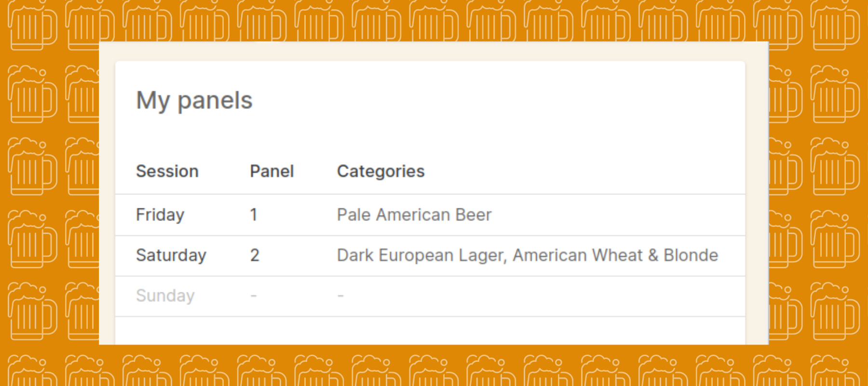868x386 pixels.
Task: Click the American Wheat & Blonde category
Action: tap(615, 255)
